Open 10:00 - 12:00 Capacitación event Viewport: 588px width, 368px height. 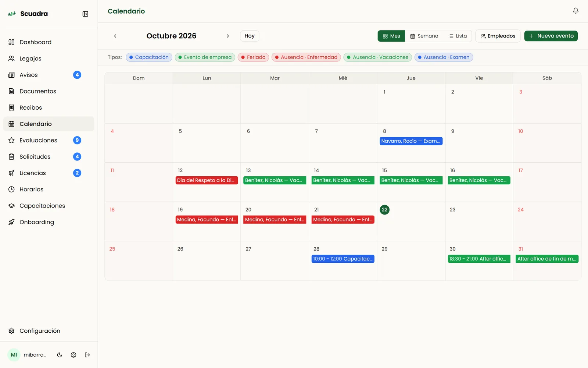point(343,259)
